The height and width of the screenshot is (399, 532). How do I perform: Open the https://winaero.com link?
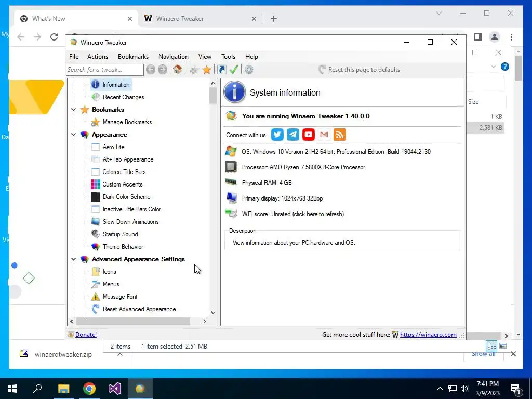[x=428, y=335]
